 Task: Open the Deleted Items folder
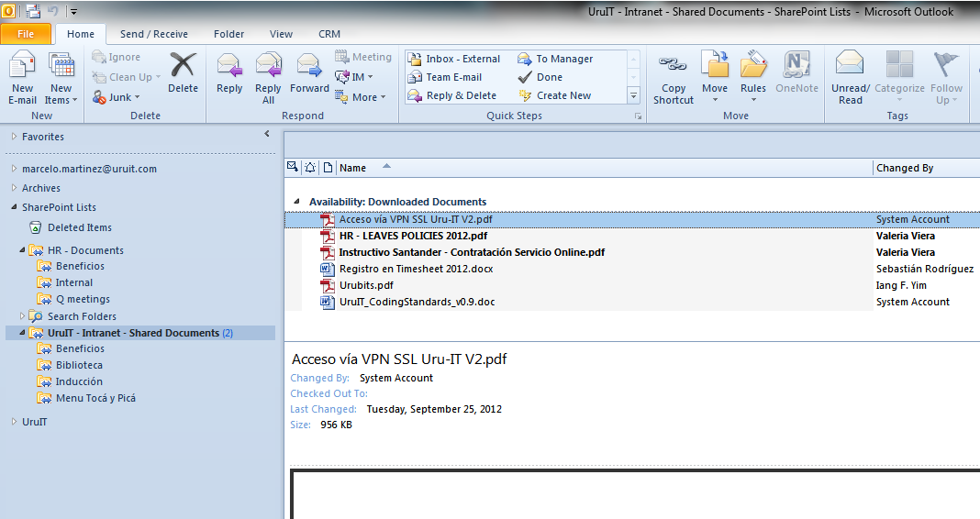click(80, 228)
